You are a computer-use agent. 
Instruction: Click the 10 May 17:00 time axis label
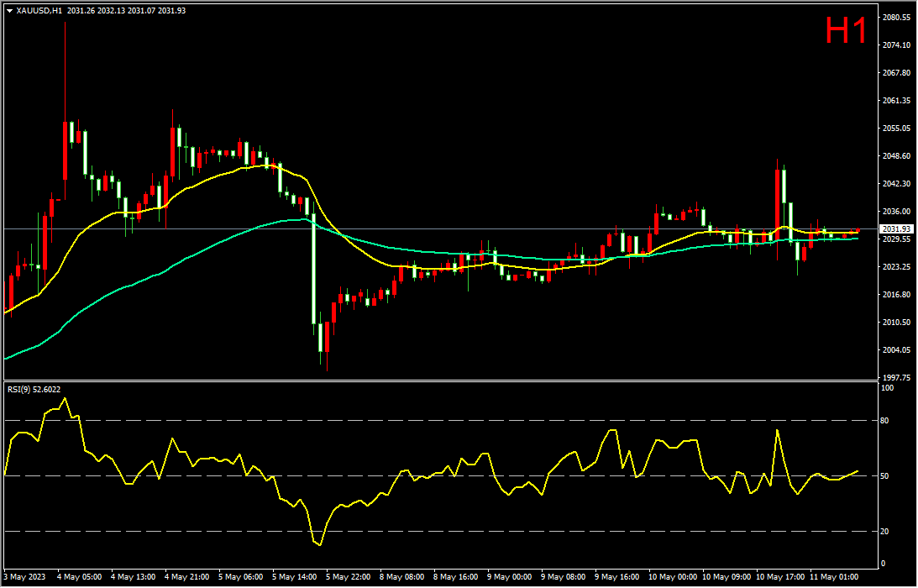click(780, 577)
